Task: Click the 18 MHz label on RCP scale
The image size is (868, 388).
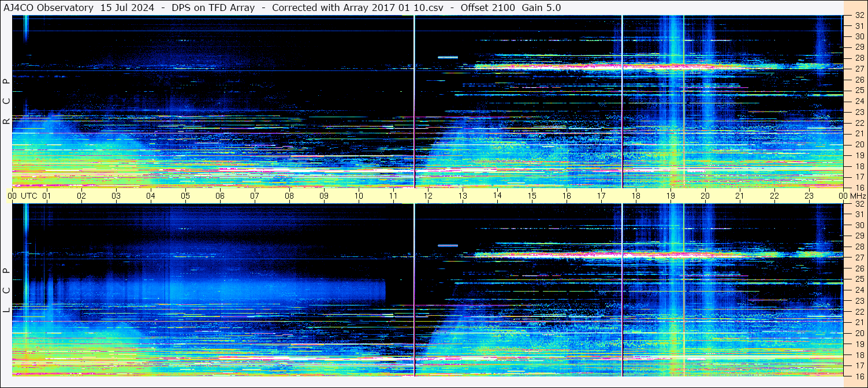Action: [x=859, y=166]
